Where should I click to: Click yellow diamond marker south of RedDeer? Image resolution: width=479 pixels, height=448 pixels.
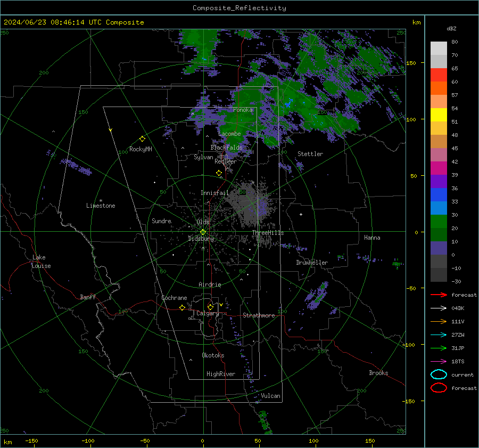[x=219, y=173]
